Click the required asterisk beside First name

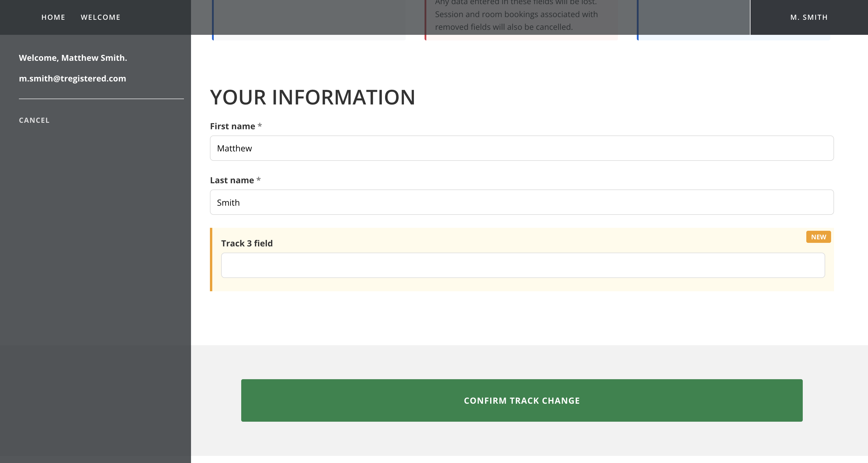pos(260,126)
